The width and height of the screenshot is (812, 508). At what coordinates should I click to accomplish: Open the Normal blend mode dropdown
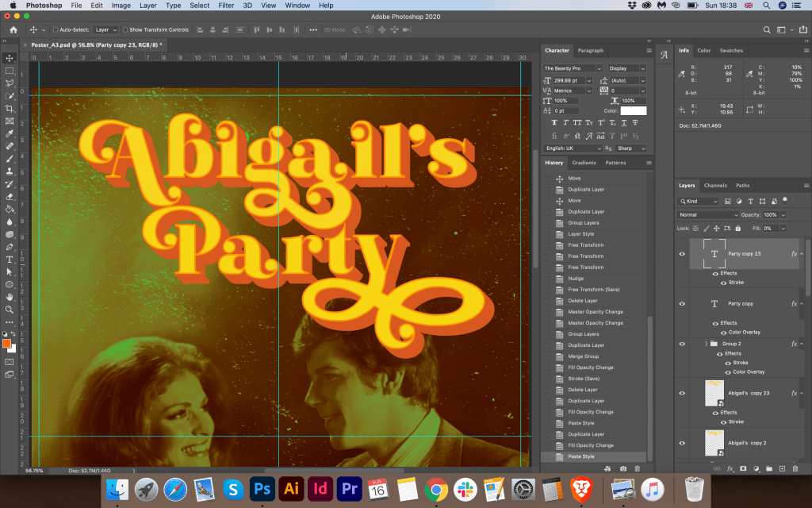[x=708, y=215]
